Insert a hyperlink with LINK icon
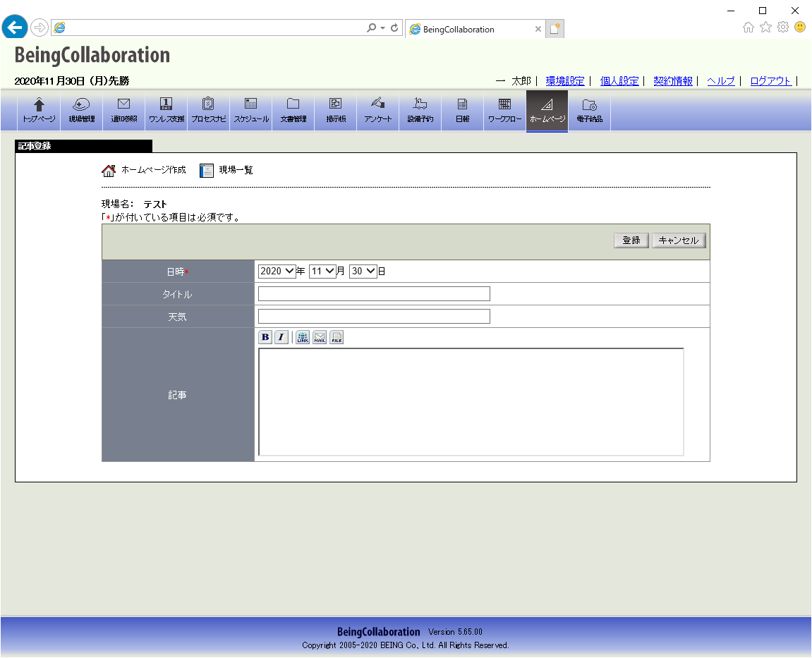Screen dimensions: 812x658 tap(303, 337)
